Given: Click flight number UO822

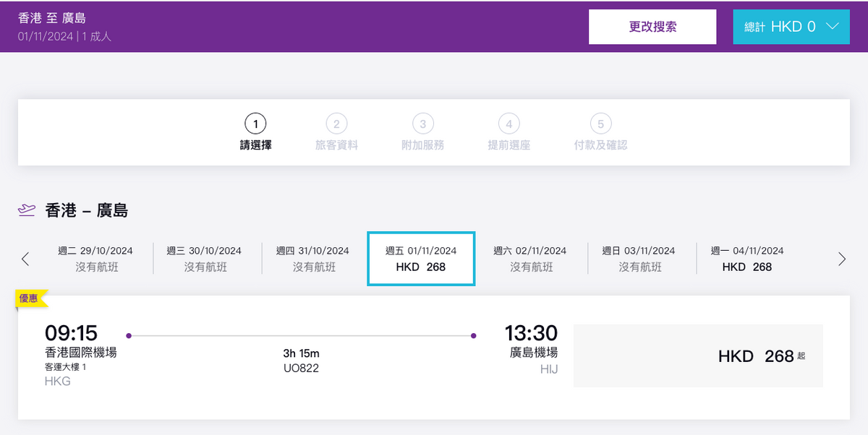Looking at the screenshot, I should click(301, 368).
